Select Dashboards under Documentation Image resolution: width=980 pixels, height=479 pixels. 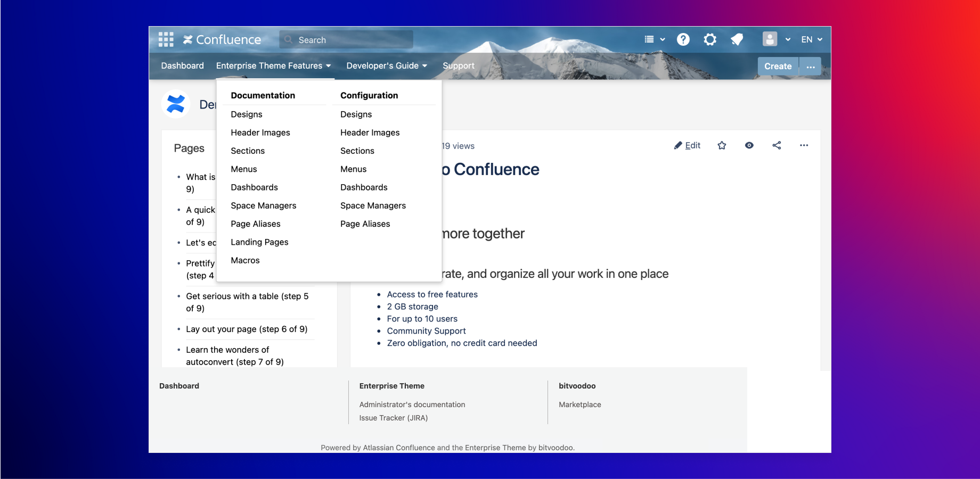[x=255, y=187]
